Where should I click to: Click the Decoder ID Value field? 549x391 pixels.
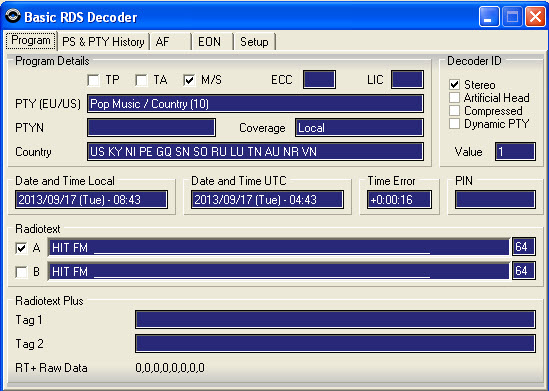[x=515, y=152]
